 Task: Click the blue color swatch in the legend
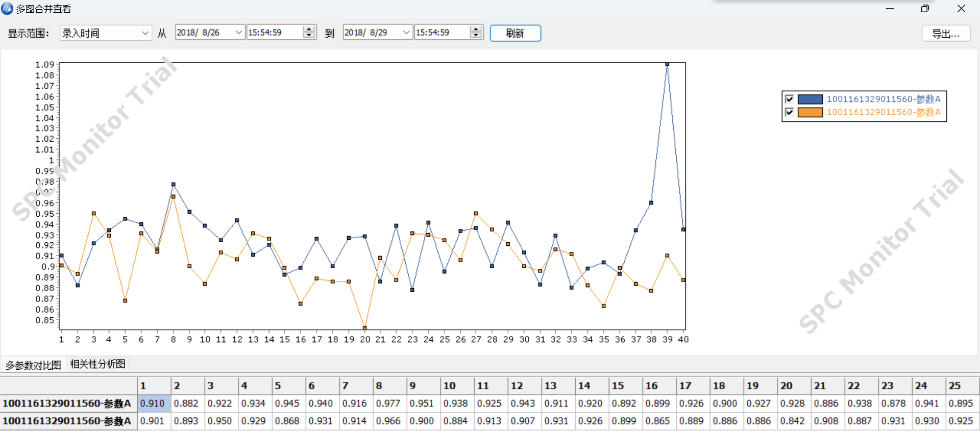click(810, 99)
